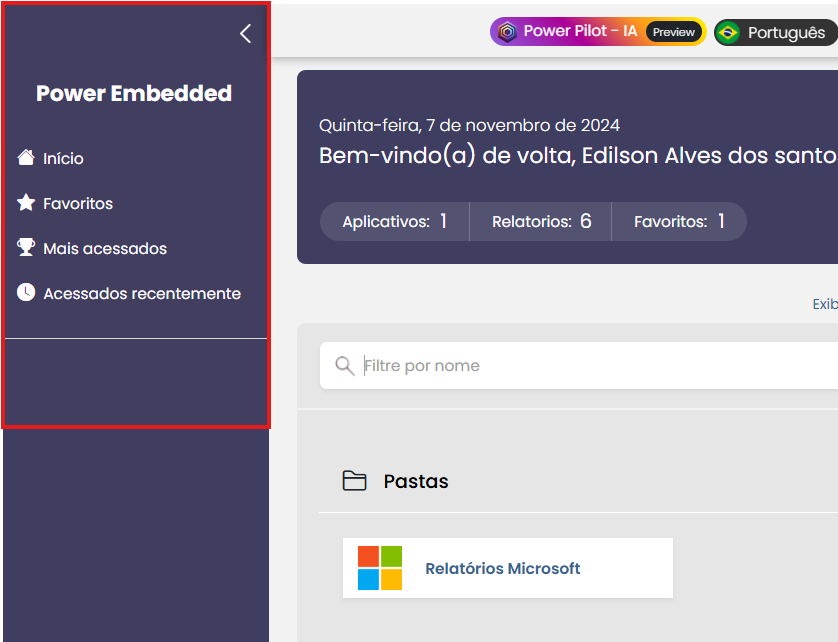The height and width of the screenshot is (642, 838).
Task: Open Acessados recentemente in the sidebar
Action: pos(142,294)
